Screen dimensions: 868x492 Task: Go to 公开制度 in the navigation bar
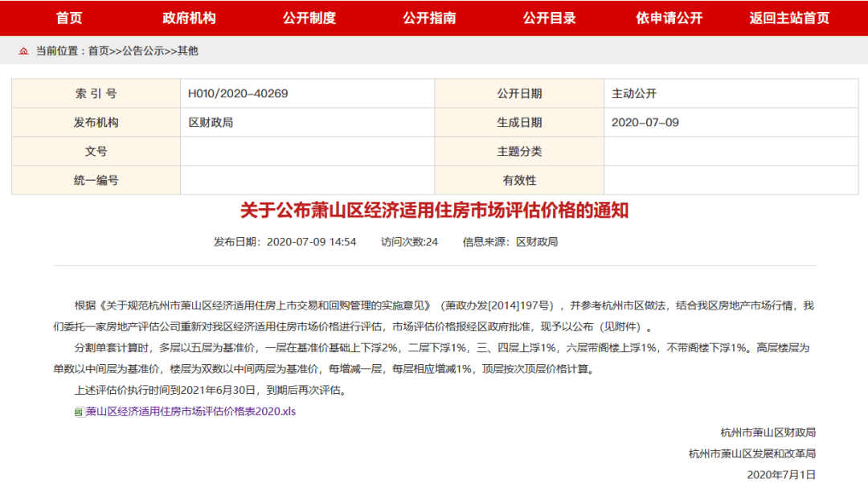pos(309,18)
